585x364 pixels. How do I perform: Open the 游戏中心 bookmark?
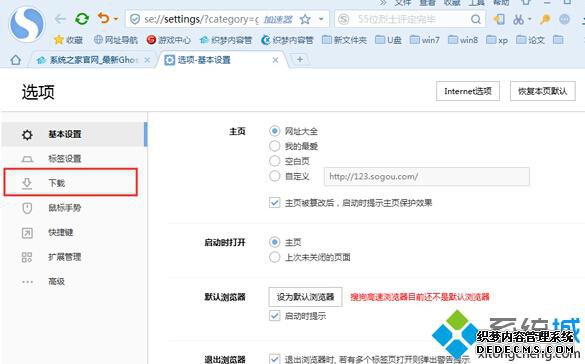click(x=169, y=40)
